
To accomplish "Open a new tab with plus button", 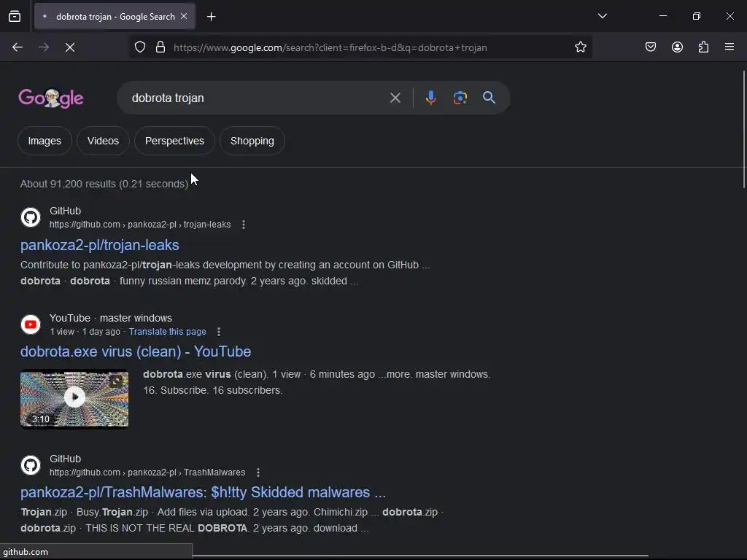I will pos(211,17).
